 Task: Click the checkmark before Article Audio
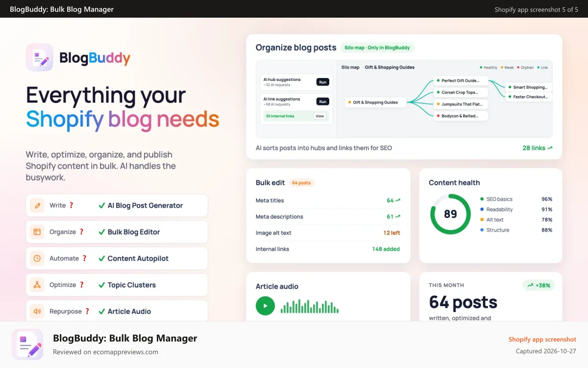click(x=101, y=312)
